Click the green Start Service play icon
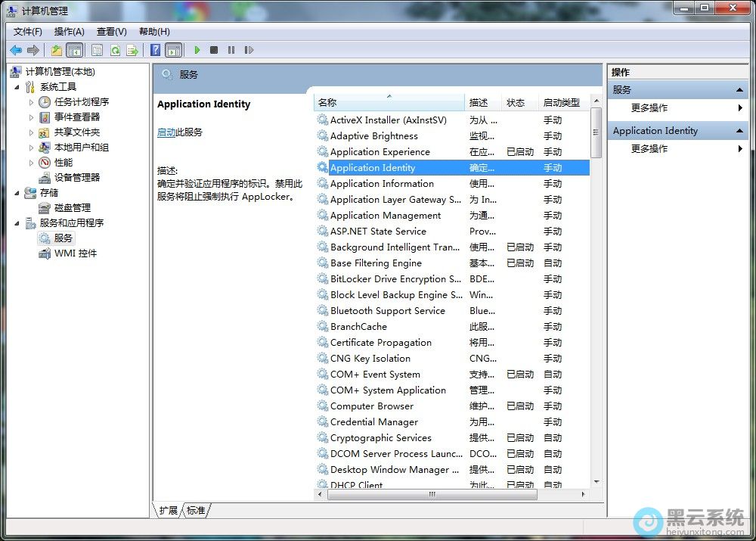This screenshot has width=756, height=541. (197, 50)
